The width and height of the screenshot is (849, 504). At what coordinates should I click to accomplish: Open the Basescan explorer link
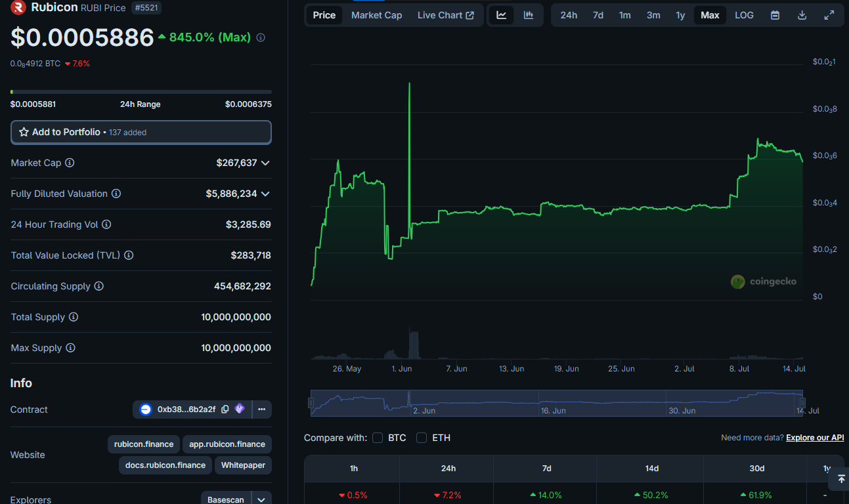226,499
